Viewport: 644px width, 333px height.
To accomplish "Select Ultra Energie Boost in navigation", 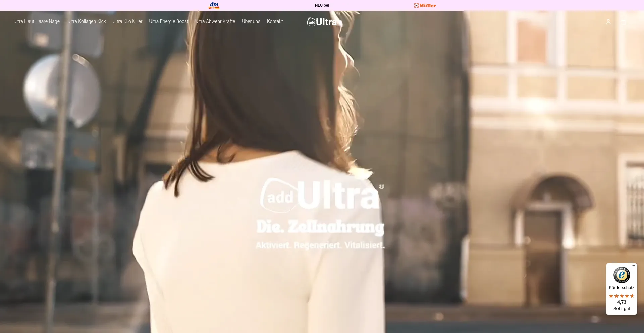I will click(x=169, y=21).
